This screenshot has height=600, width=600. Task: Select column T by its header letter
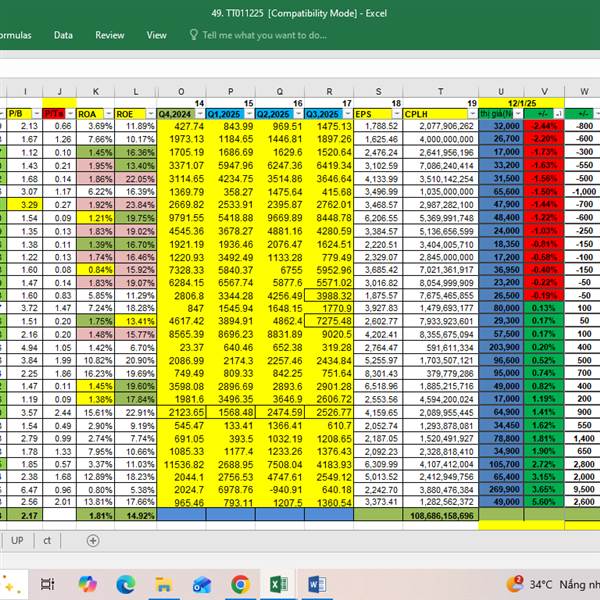[440, 92]
